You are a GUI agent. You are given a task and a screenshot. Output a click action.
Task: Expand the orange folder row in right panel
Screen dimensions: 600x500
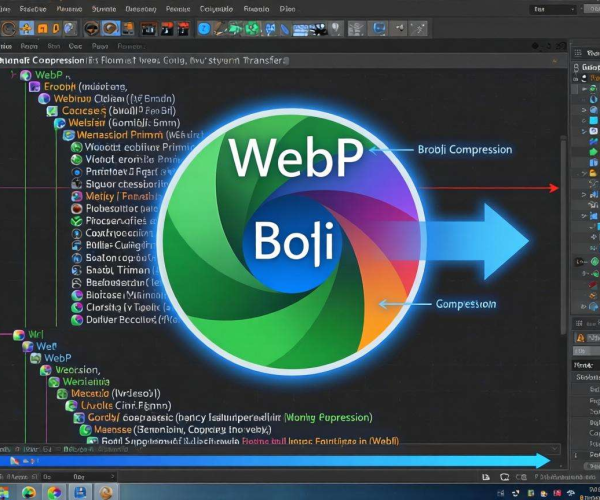point(584,173)
